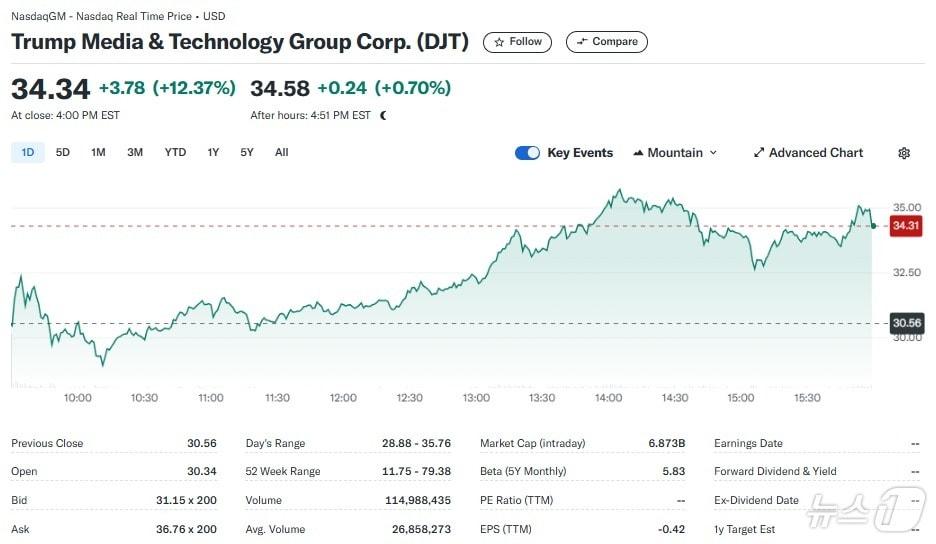Open Advanced Chart expand icon
The image size is (936, 544).
click(x=759, y=153)
